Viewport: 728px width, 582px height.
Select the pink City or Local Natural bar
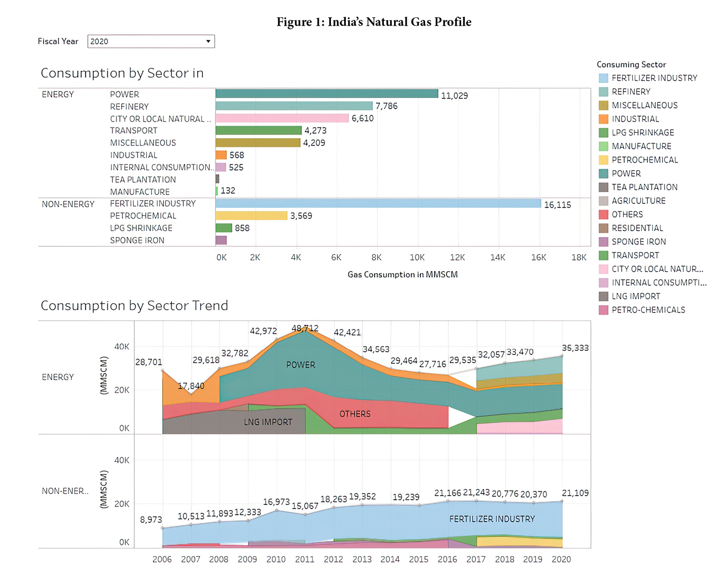coord(281,118)
